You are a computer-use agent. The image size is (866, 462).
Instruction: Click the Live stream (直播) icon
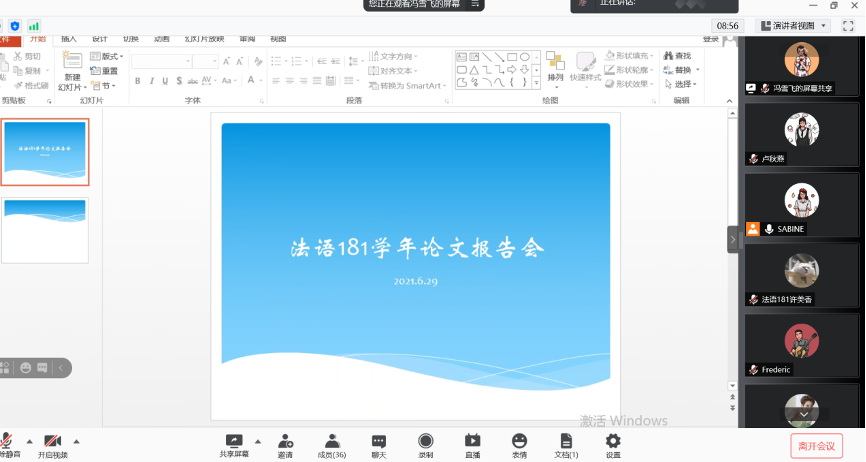(x=472, y=441)
